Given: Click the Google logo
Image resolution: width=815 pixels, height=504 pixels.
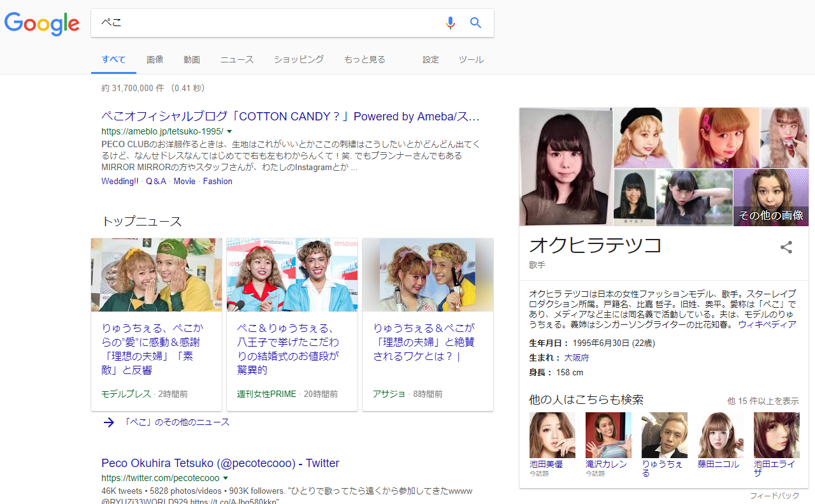Looking at the screenshot, I should click(x=42, y=24).
